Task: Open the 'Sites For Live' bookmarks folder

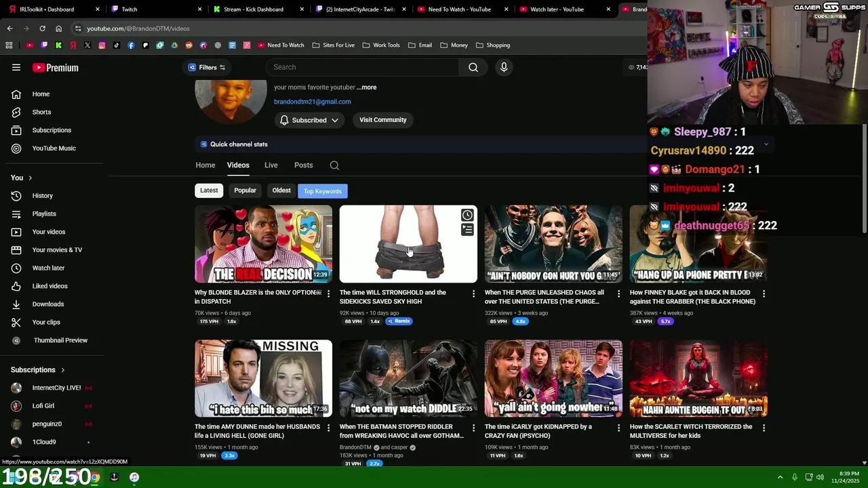Action: pos(334,45)
